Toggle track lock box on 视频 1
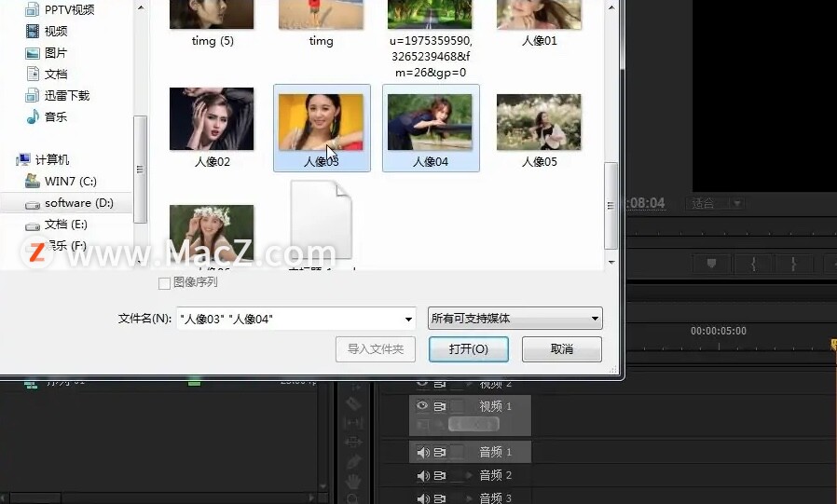 (457, 406)
